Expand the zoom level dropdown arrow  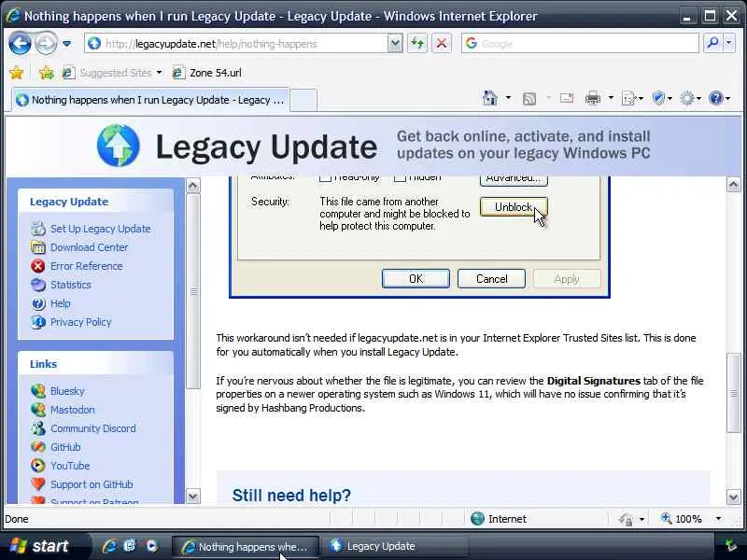(718, 519)
